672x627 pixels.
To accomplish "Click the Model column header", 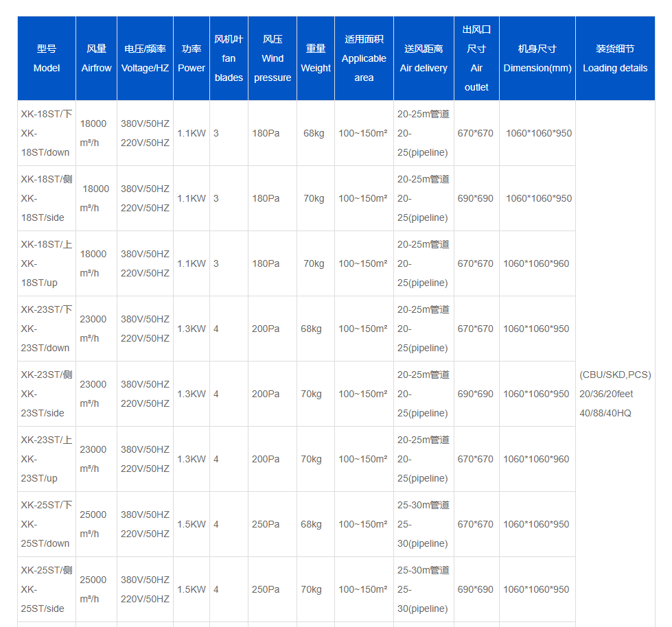I will tap(47, 58).
